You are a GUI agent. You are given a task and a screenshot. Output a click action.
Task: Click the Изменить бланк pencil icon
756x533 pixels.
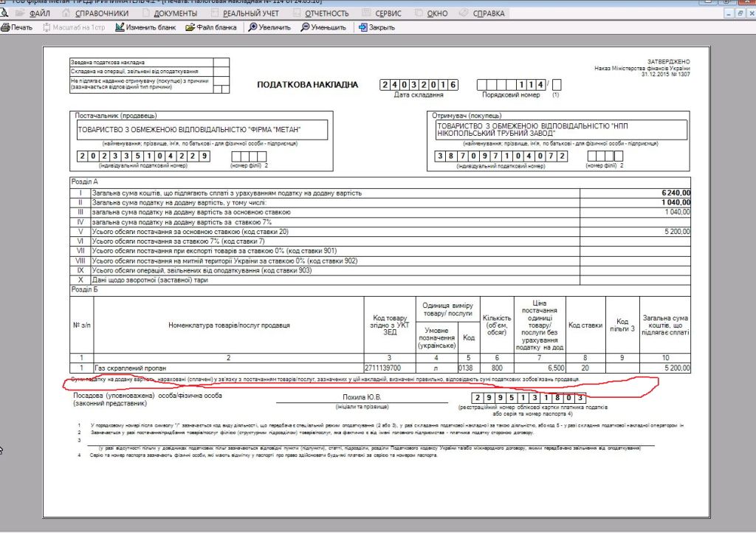[120, 27]
